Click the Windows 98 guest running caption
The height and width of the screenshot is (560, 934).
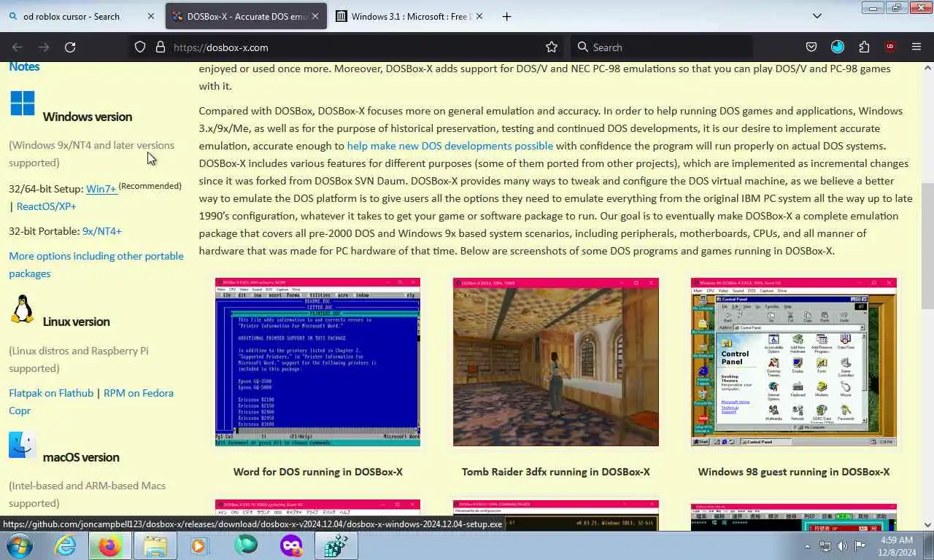(794, 472)
